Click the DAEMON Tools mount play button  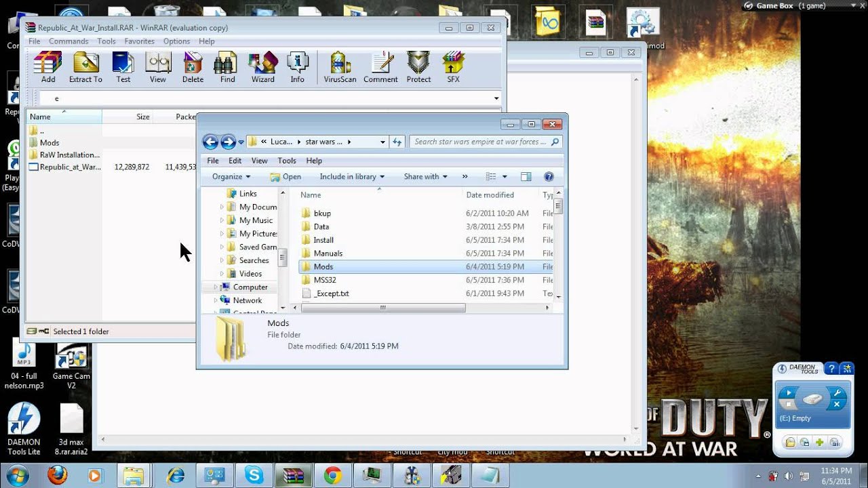789,393
